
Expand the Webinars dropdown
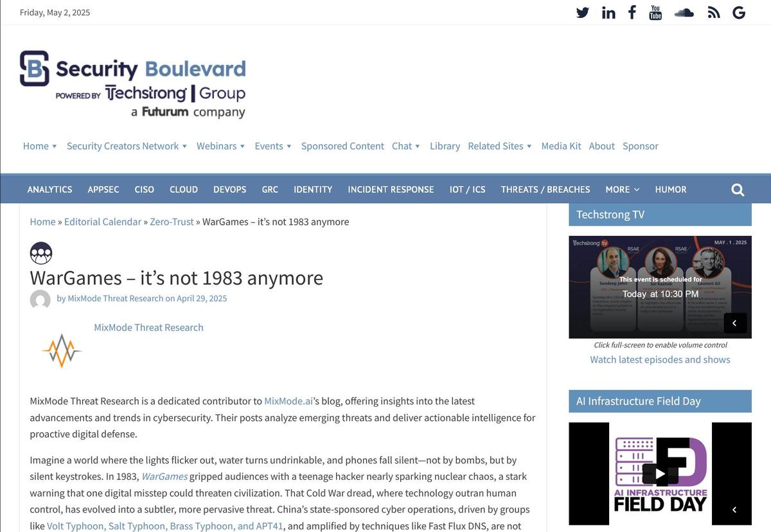click(220, 146)
